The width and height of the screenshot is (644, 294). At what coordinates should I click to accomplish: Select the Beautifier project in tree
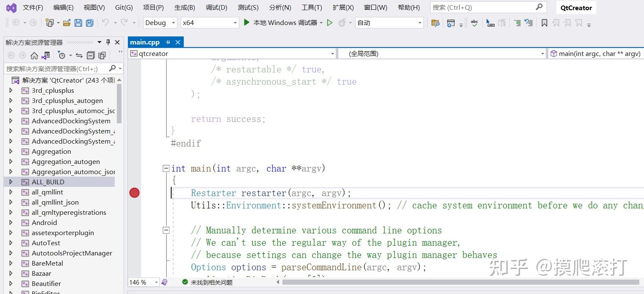click(x=46, y=283)
